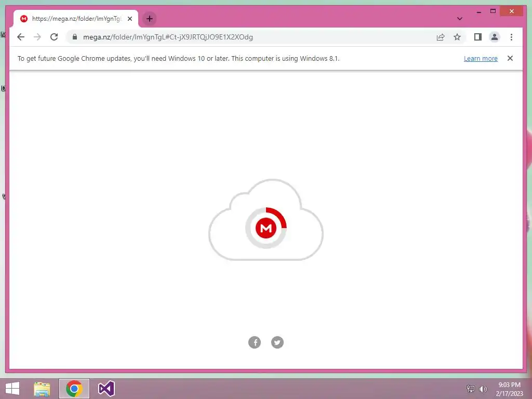
Task: Open the MEGA Twitter page icon
Action: click(x=277, y=342)
